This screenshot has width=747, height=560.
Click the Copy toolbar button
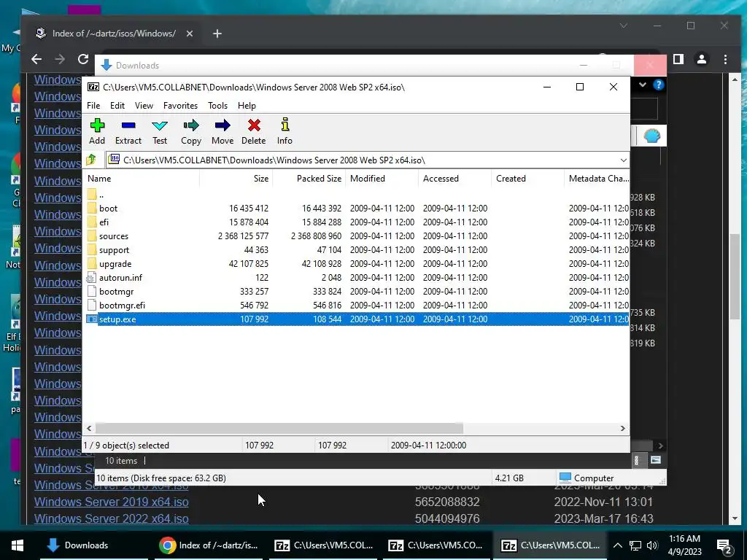click(191, 131)
